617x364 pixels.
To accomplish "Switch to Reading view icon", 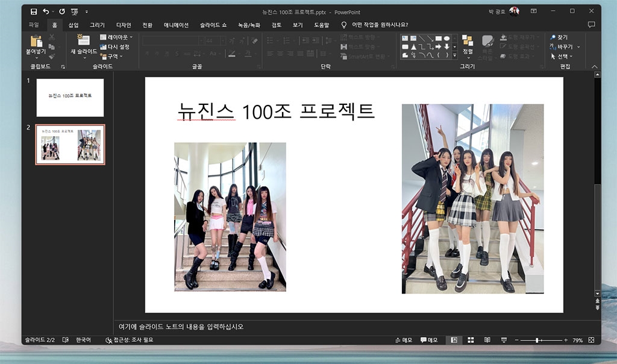I will coord(487,340).
